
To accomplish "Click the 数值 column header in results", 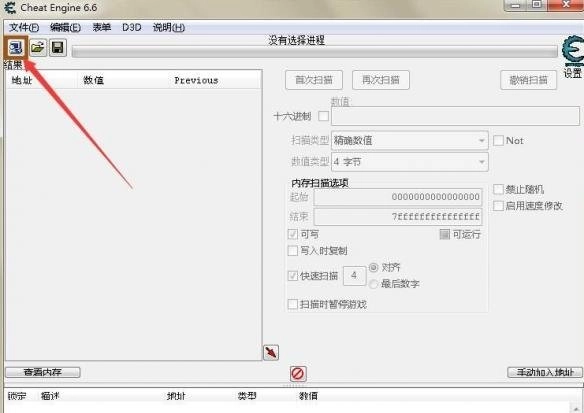I will pos(93,80).
